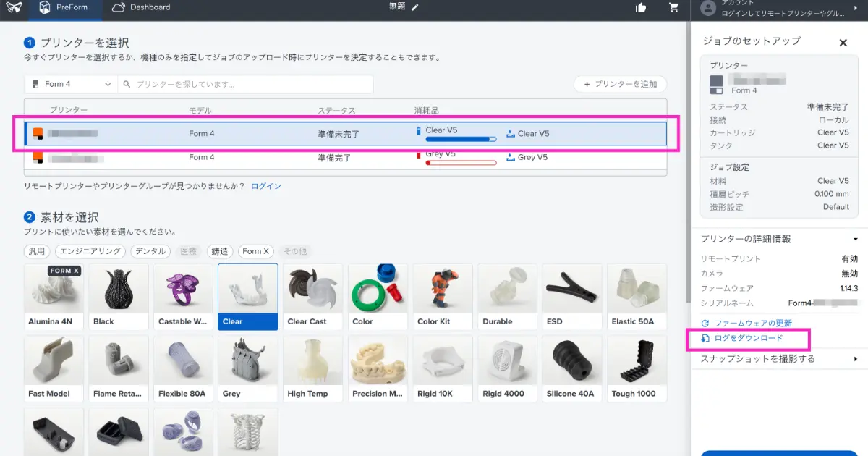
Task: Click the blue button at panel bottom
Action: (779, 453)
